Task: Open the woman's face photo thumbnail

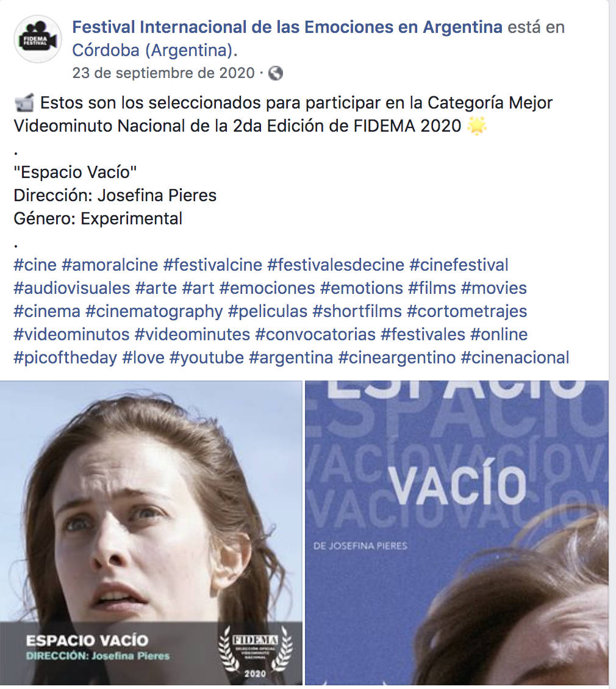Action: click(x=151, y=533)
